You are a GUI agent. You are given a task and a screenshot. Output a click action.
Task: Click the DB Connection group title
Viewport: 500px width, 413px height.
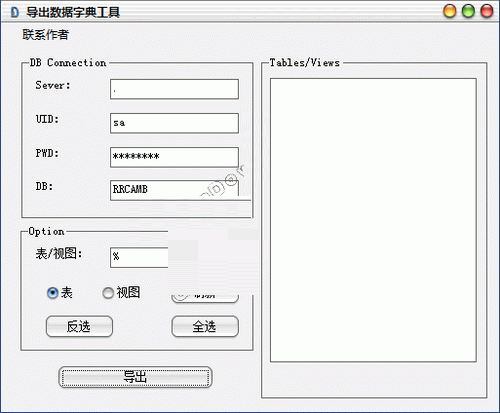click(68, 63)
